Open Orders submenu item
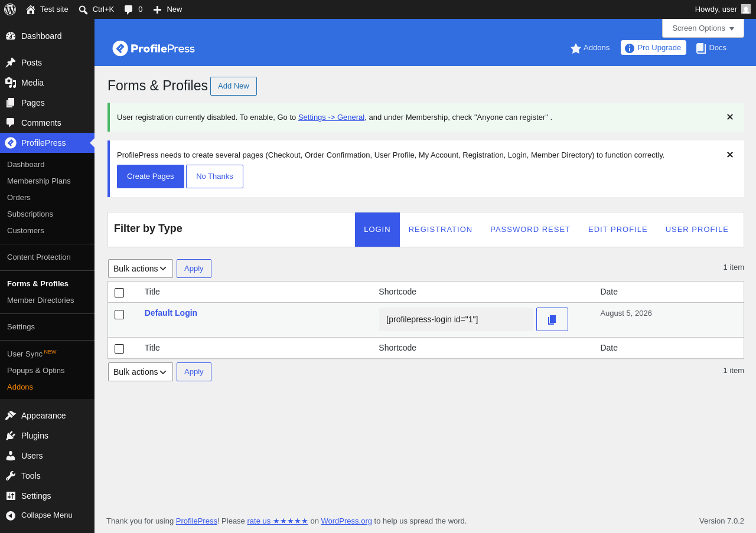This screenshot has width=756, height=533. tap(47, 198)
